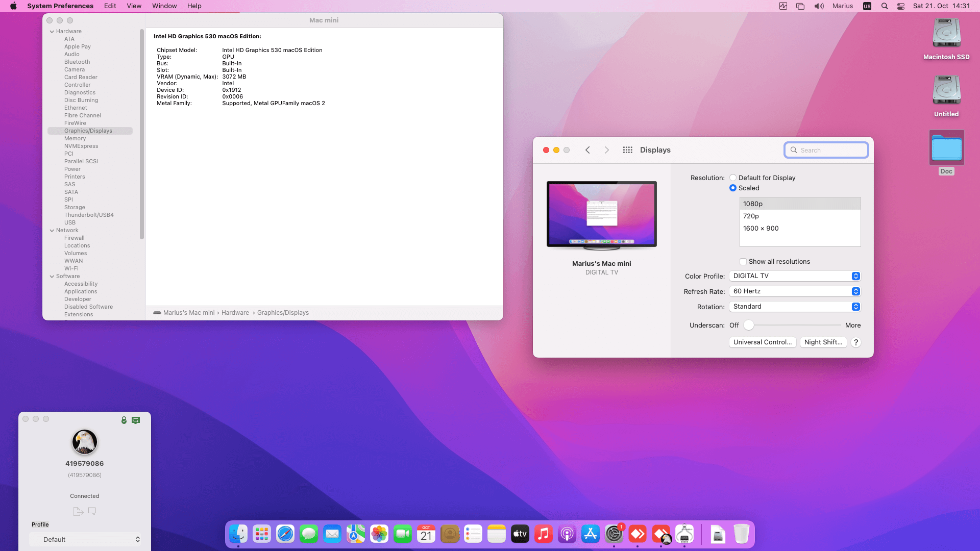
Task: Open the Help menu
Action: tap(194, 6)
